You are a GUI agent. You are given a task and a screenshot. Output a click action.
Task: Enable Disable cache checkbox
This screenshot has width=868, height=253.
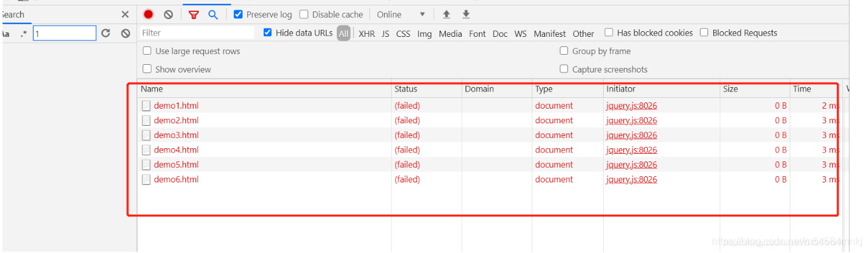coord(304,14)
